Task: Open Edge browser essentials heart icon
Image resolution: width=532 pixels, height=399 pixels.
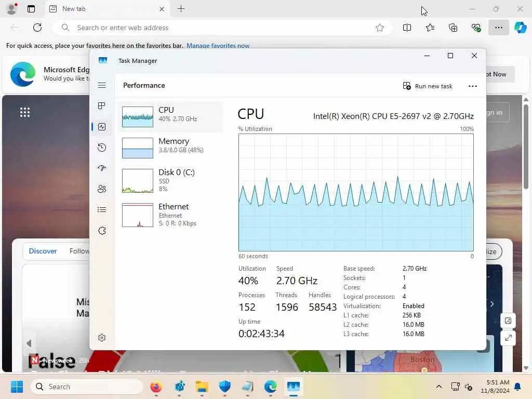Action: click(476, 28)
